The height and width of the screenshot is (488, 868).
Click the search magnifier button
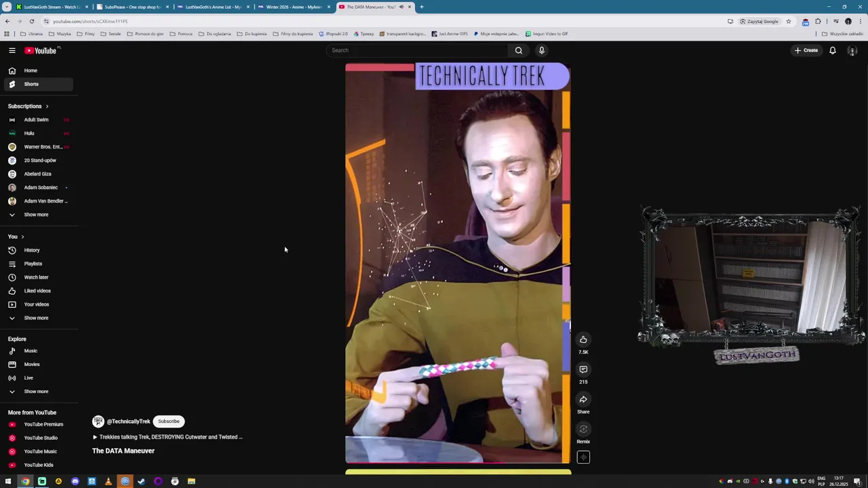[519, 50]
